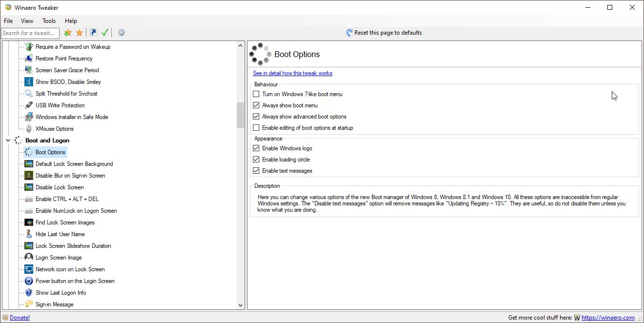Select USB Write Protection text entry

coord(60,105)
